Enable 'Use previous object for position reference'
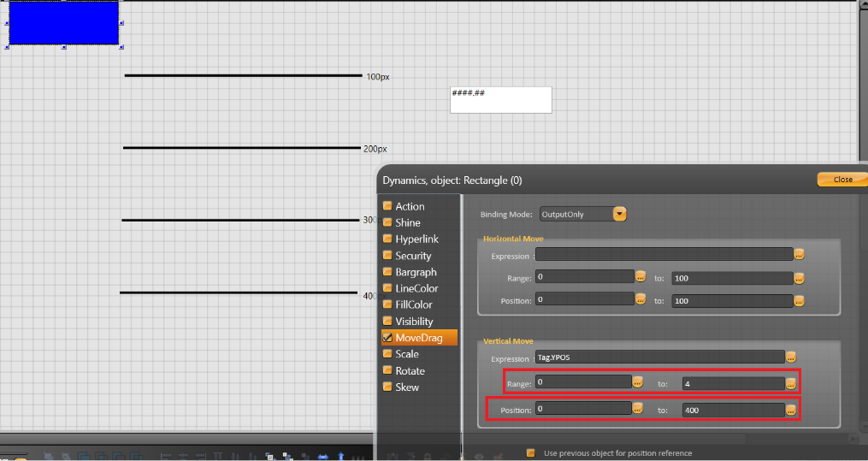 (x=531, y=452)
